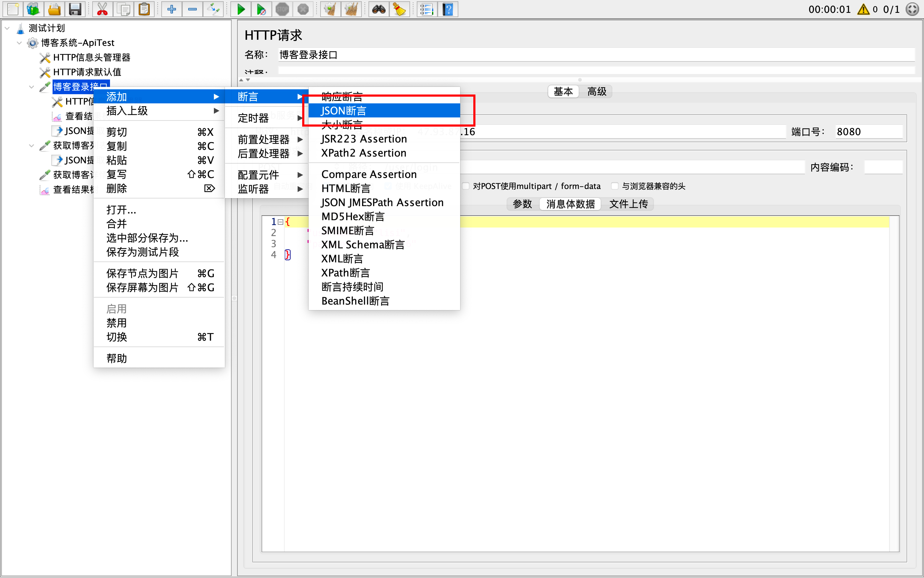Click the remote engine status icon
Image resolution: width=924 pixels, height=578 pixels.
click(912, 9)
